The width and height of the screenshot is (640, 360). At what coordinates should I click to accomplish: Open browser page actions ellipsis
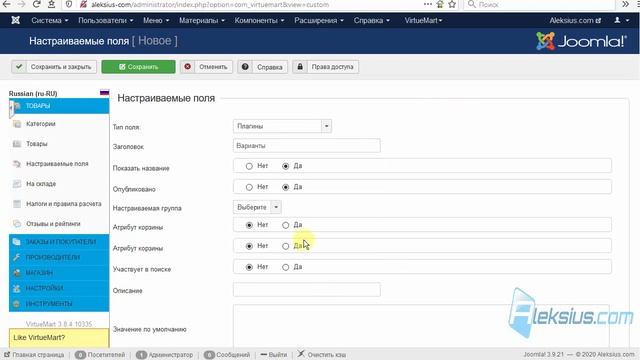coord(427,4)
